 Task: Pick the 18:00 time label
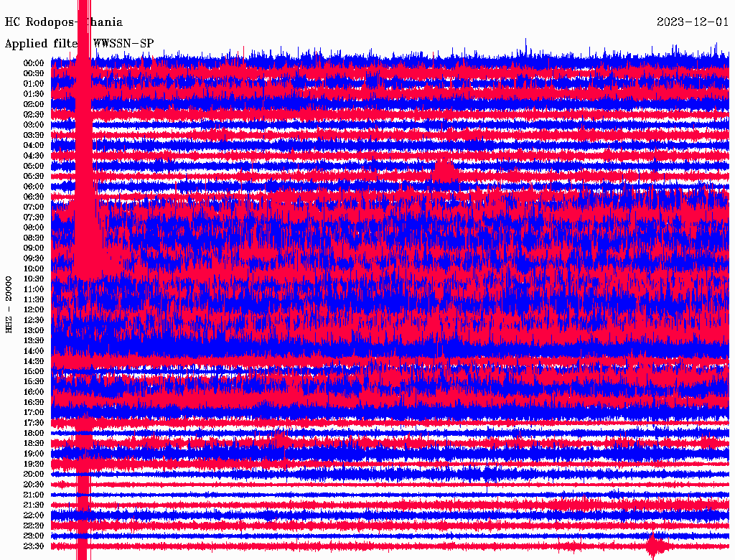[x=34, y=433]
